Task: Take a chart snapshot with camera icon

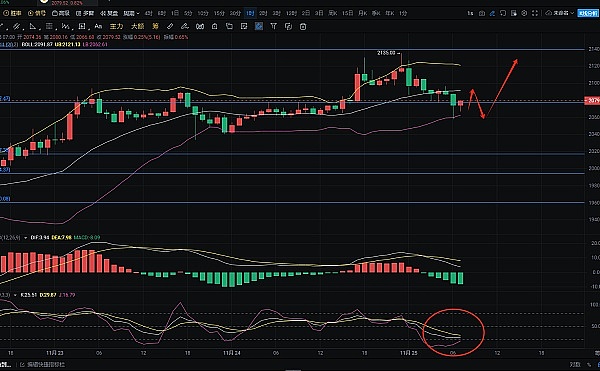Action: pyautogui.click(x=482, y=13)
